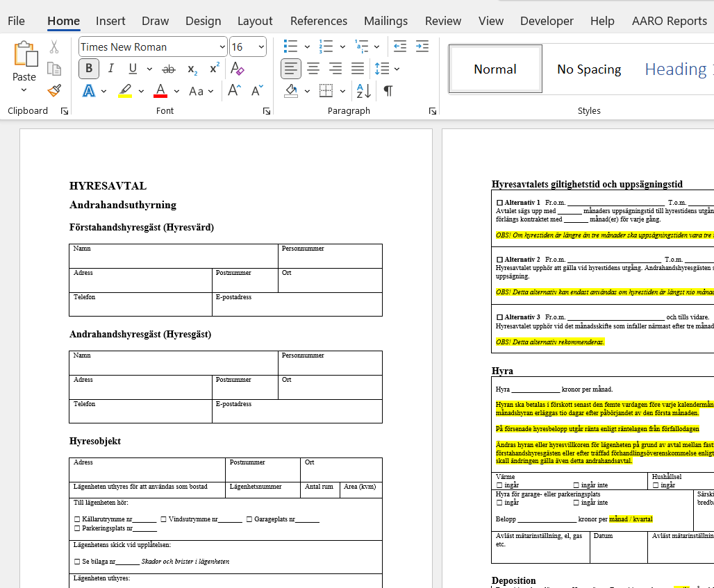Show paragraph marks with pilcrow icon
The height and width of the screenshot is (588, 714).
point(388,91)
